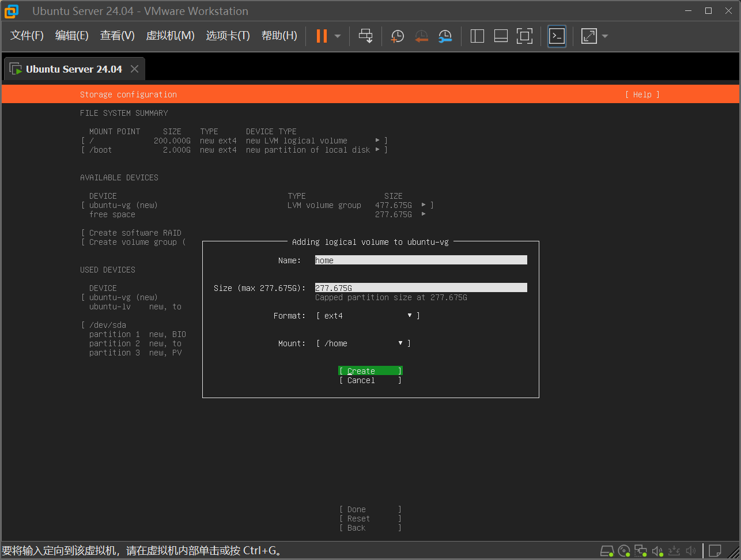This screenshot has width=741, height=560.
Task: Pause the virtual machine with orange pause icon
Action: pos(322,36)
